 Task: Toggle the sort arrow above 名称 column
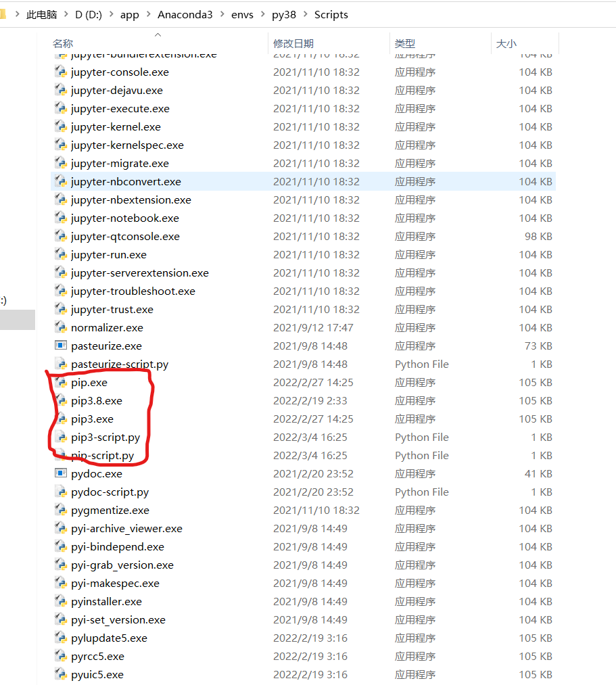pos(158,34)
